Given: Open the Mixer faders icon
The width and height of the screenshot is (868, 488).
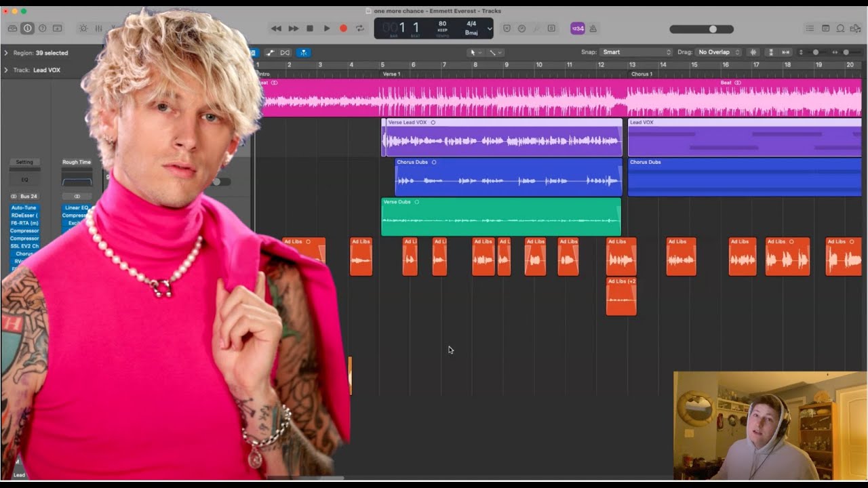Looking at the screenshot, I should click(x=98, y=28).
